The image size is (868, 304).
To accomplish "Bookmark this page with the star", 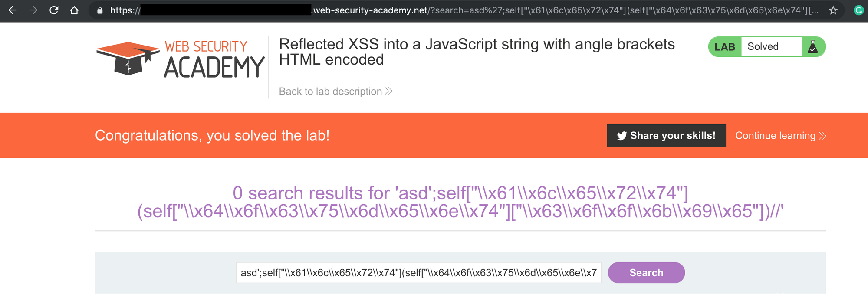I will (x=833, y=10).
